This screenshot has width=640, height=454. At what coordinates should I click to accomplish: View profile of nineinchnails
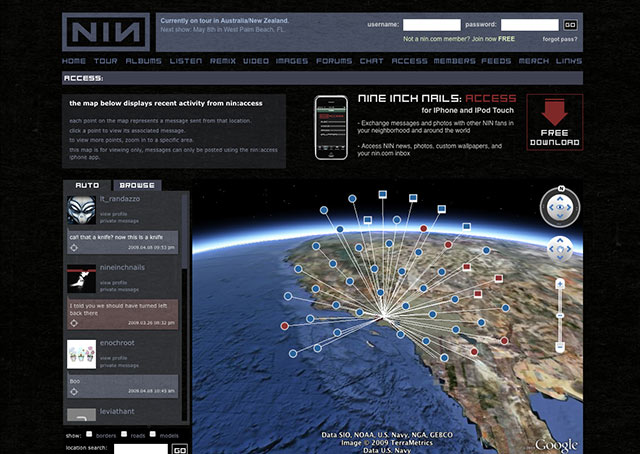click(x=113, y=283)
